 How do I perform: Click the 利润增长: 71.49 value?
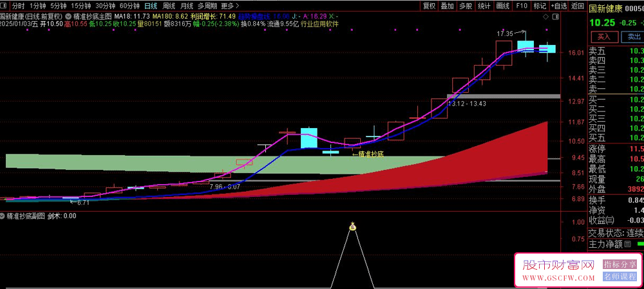click(x=213, y=17)
